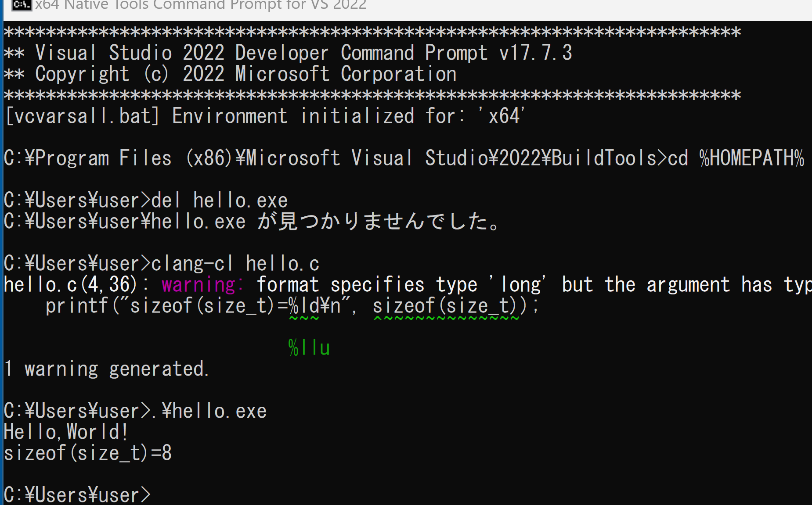The height and width of the screenshot is (505, 812).
Task: Click the command prompt icon in title bar
Action: point(22,5)
